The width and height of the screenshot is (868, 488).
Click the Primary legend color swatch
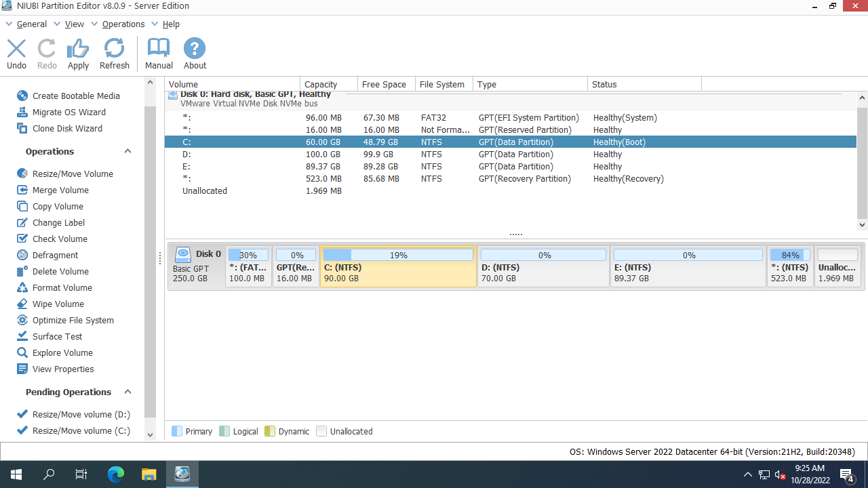coord(177,431)
